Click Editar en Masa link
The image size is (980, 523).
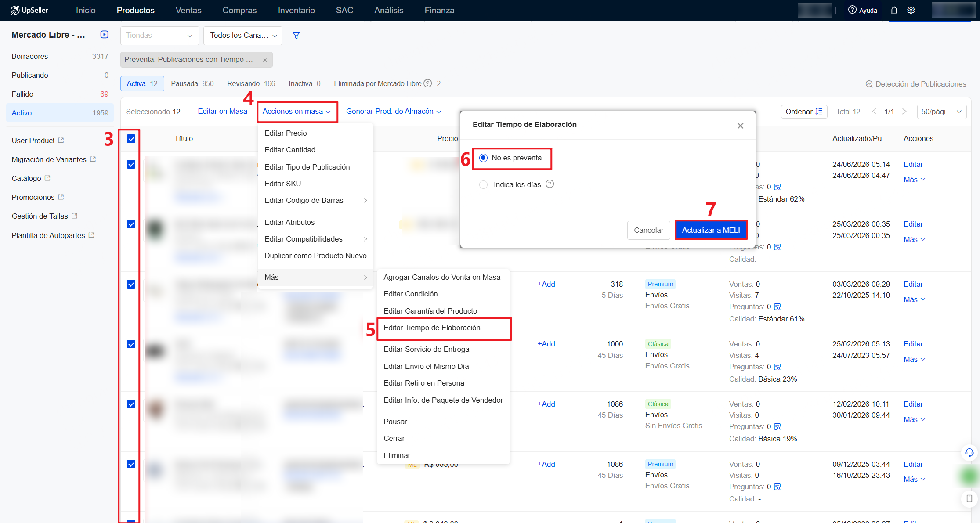tap(222, 112)
